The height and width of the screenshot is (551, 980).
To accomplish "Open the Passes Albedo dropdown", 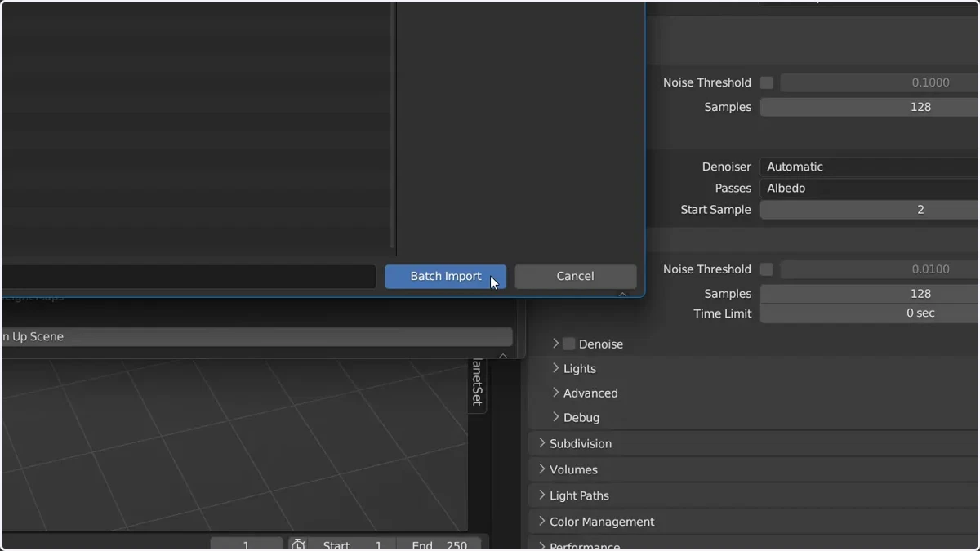I will coord(869,188).
